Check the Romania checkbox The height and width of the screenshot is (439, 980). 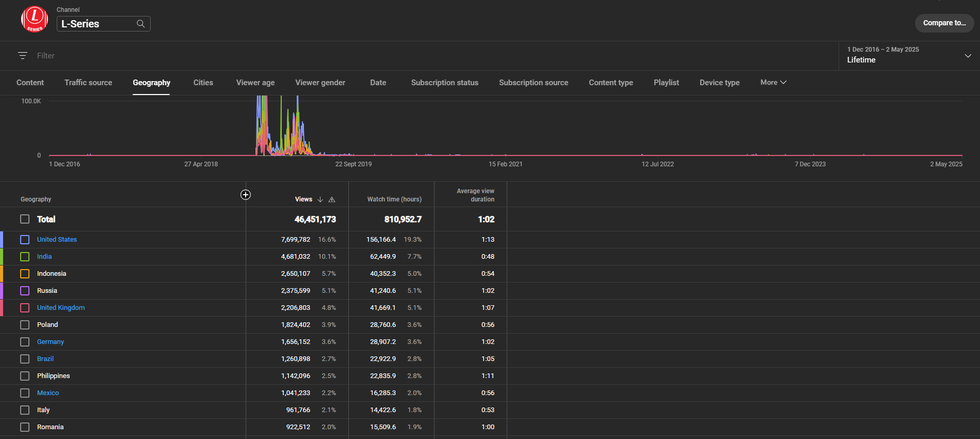pos(25,427)
